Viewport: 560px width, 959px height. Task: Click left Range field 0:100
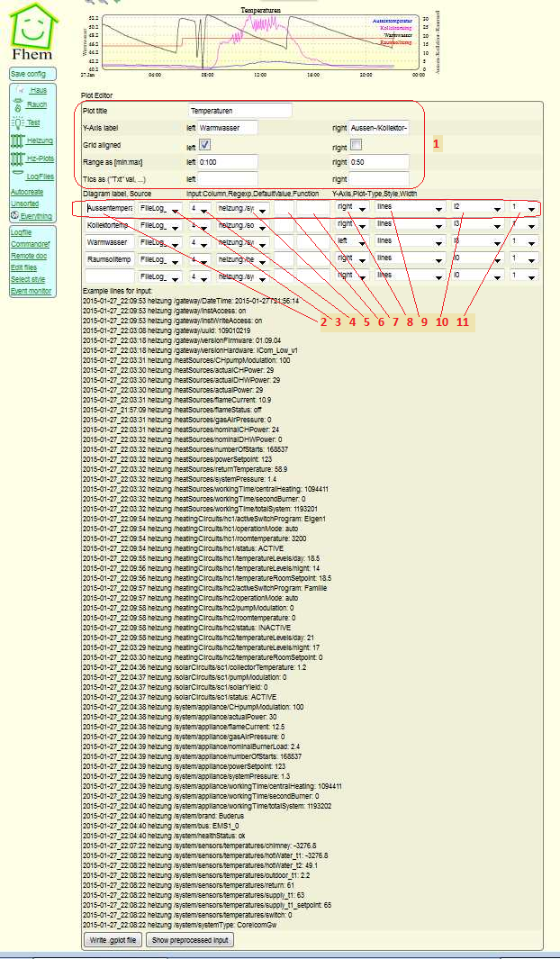(x=228, y=162)
